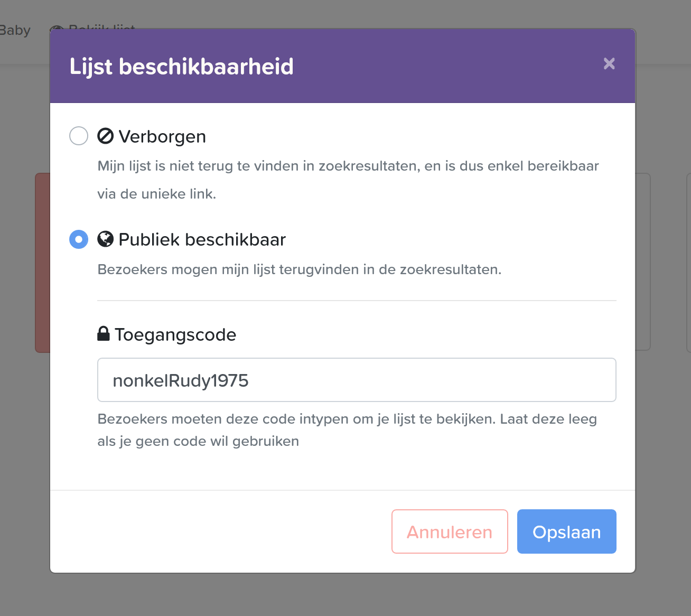The image size is (691, 616).
Task: Click the Lijst beschikbaarheid dialog title
Action: [182, 67]
